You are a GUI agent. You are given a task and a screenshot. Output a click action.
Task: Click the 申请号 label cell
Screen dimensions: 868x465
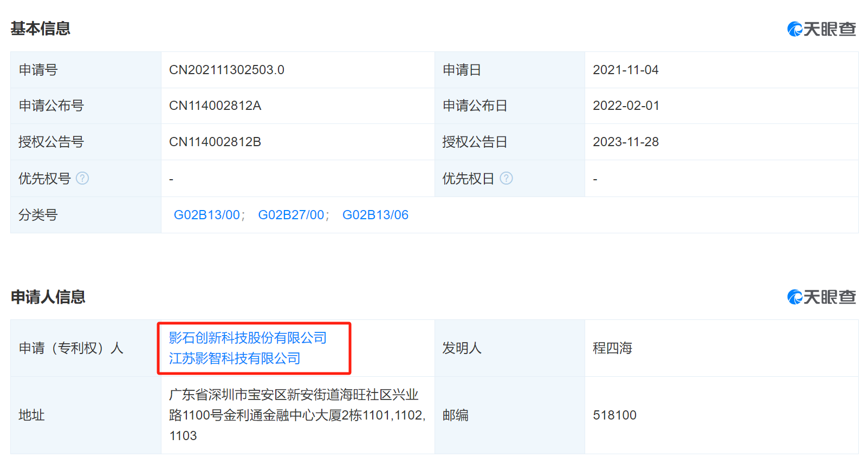coord(86,70)
